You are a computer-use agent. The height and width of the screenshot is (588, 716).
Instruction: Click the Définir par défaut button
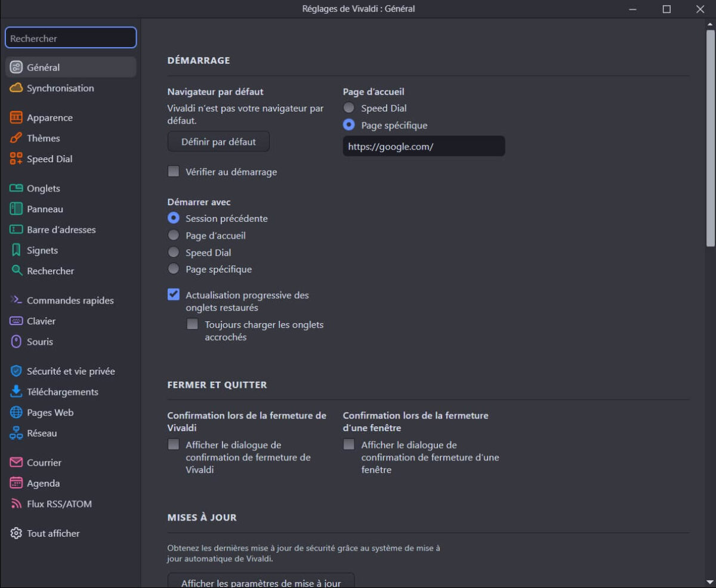coord(218,141)
